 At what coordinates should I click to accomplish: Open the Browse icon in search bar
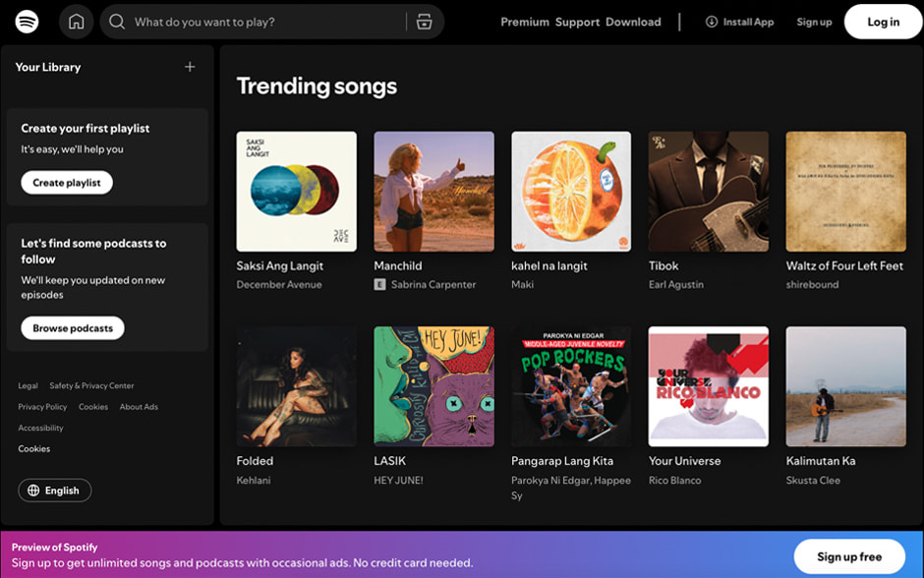(x=425, y=22)
